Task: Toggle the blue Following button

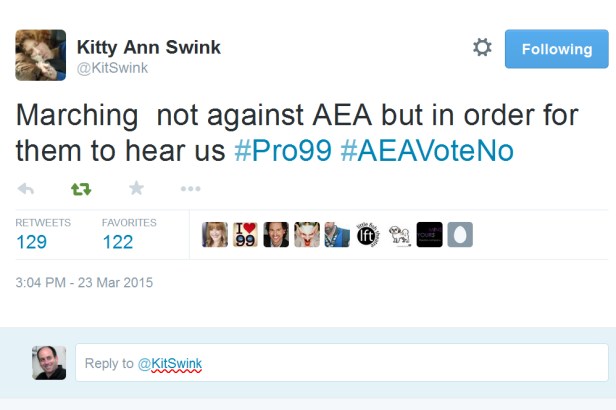Action: pos(556,49)
